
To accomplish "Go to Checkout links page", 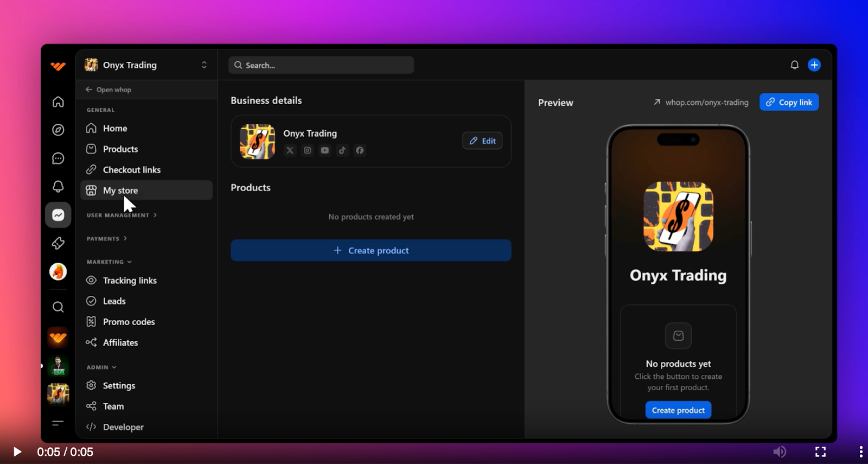I will 131,170.
